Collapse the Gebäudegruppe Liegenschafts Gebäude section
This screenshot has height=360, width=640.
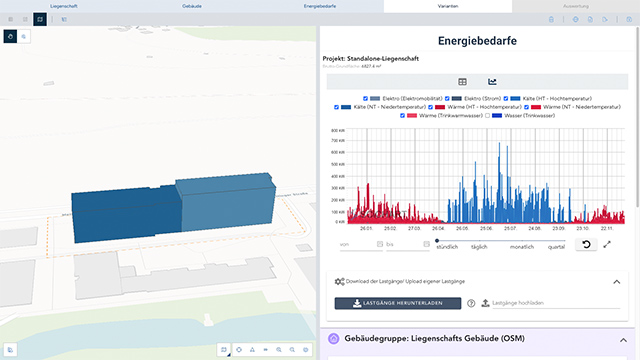[x=623, y=340]
